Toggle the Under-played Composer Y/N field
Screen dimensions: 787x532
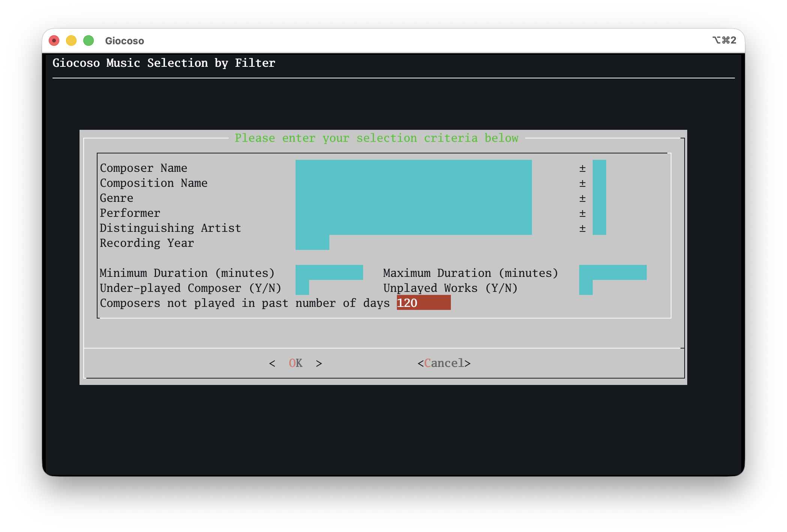[302, 288]
